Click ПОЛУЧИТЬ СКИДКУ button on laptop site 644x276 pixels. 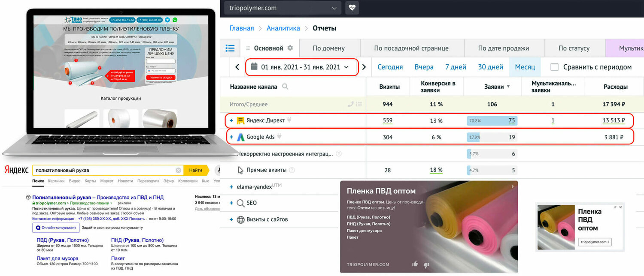point(160,78)
